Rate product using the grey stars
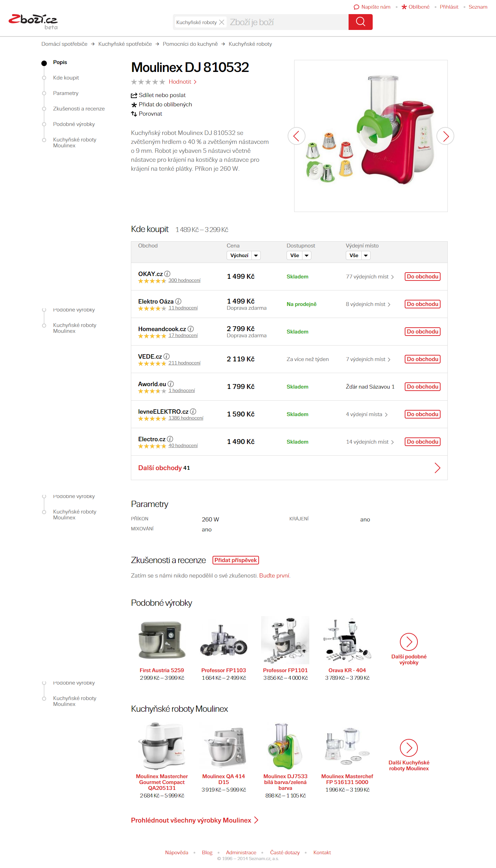Screen dimensions: 496x868 [148, 82]
